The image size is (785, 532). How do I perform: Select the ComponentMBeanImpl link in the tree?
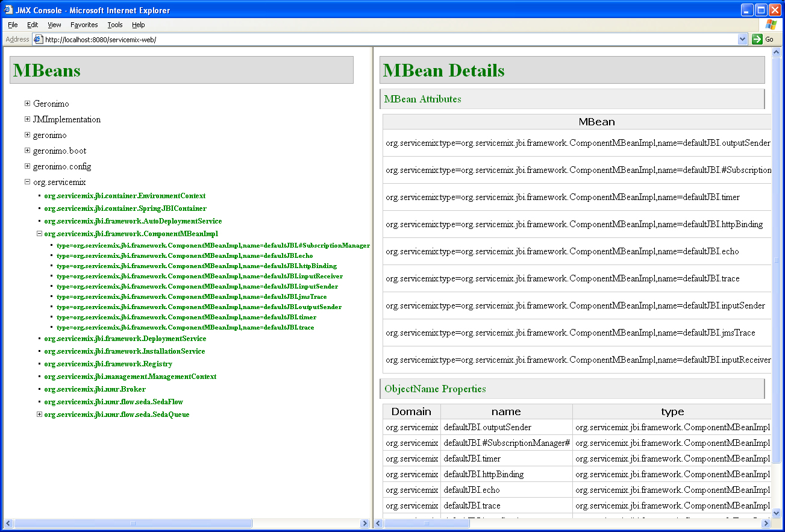tap(131, 234)
